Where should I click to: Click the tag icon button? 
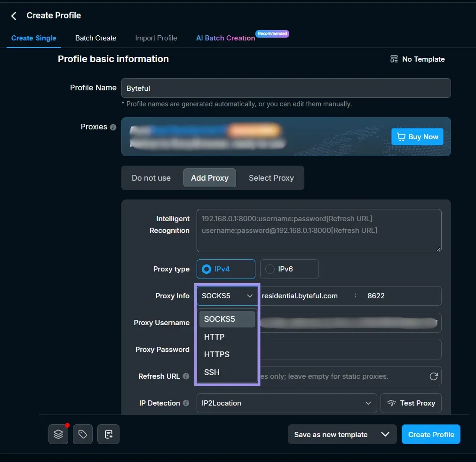[83, 434]
